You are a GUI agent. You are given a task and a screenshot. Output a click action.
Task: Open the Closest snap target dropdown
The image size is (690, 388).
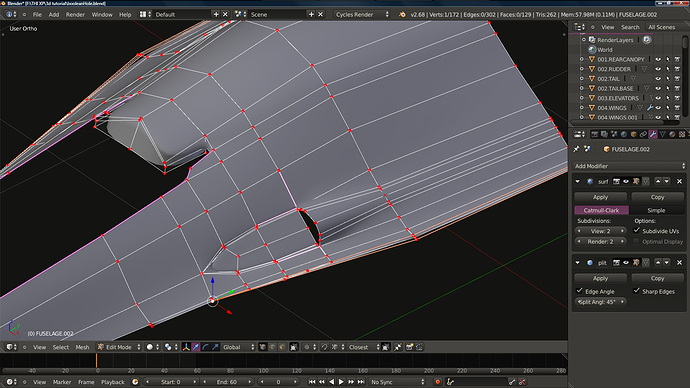pos(363,347)
